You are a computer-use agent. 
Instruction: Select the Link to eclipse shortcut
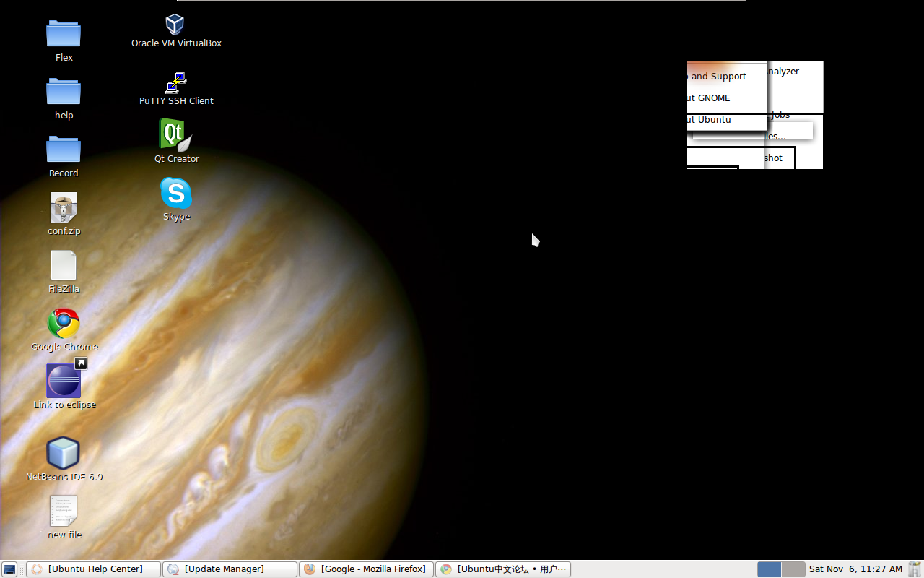[64, 381]
